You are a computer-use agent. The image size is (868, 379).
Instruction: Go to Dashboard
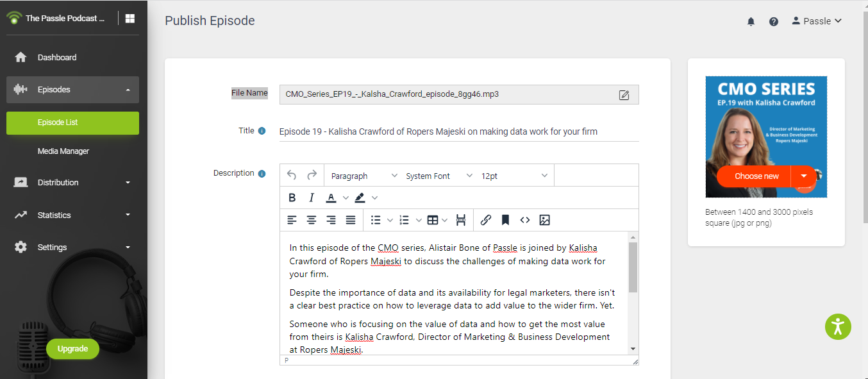point(73,57)
